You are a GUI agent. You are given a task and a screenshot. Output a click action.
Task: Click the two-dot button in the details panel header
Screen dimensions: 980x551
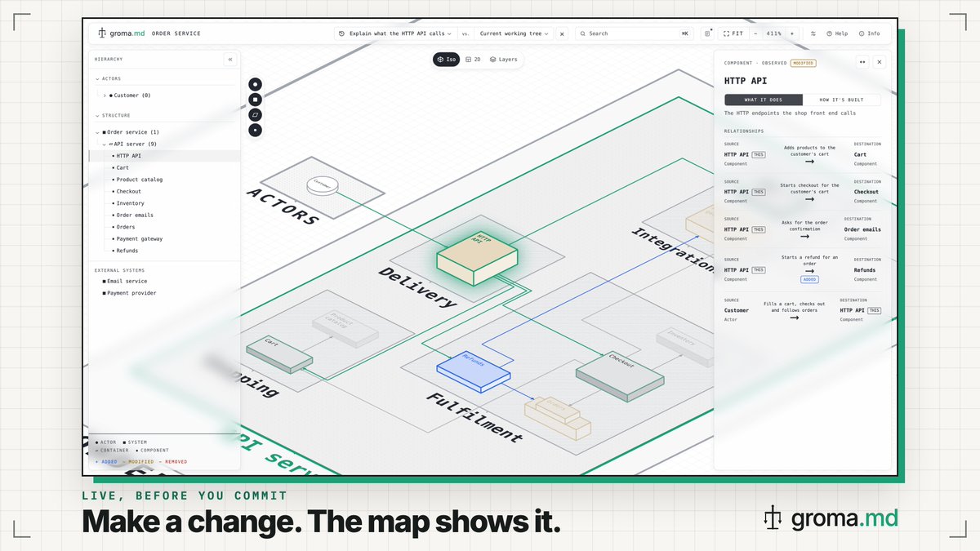click(862, 62)
